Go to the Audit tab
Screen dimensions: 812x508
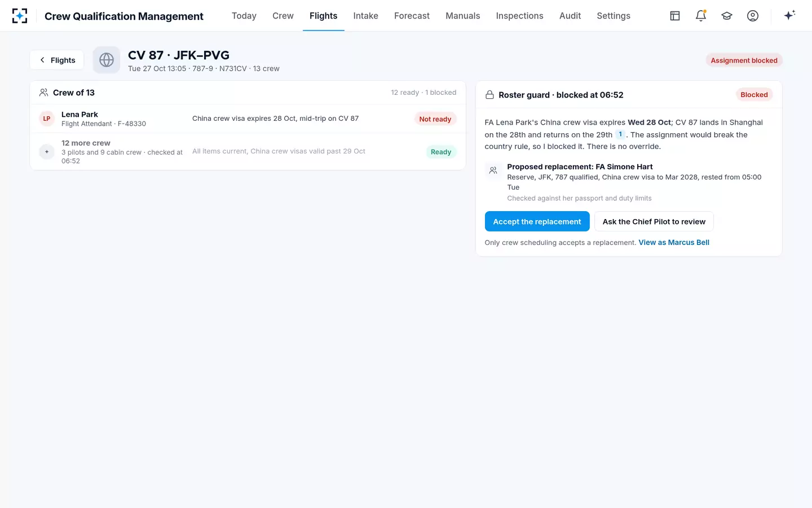tap(570, 16)
